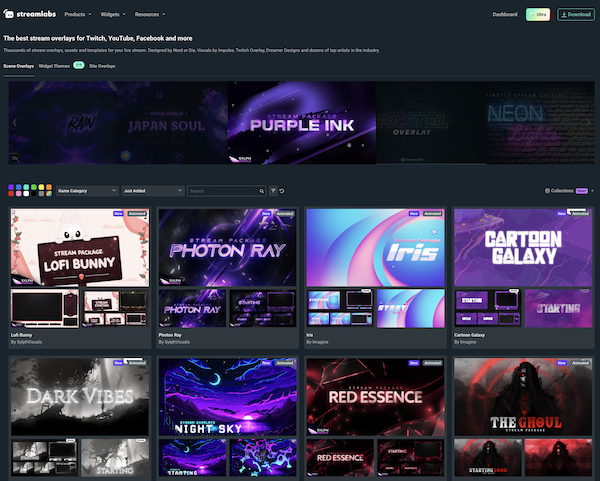Screen dimensions: 600x481
Task: Click the reset filters icon
Action: [282, 191]
